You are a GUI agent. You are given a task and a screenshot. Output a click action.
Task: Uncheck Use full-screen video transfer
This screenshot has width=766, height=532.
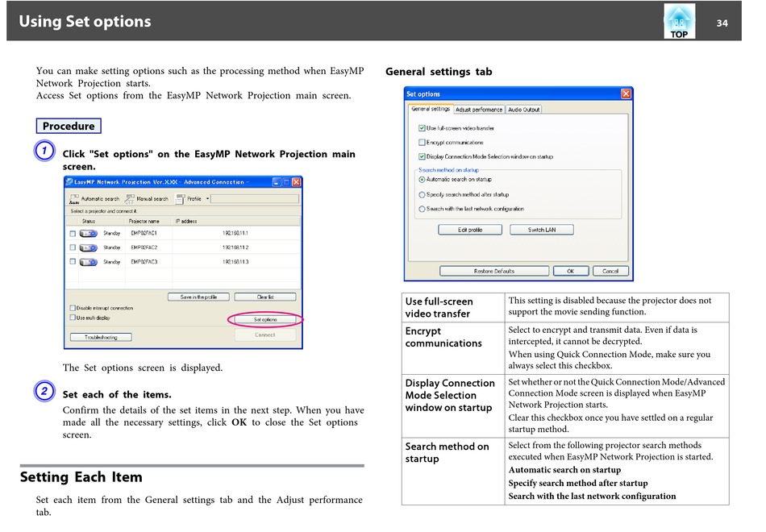point(422,128)
